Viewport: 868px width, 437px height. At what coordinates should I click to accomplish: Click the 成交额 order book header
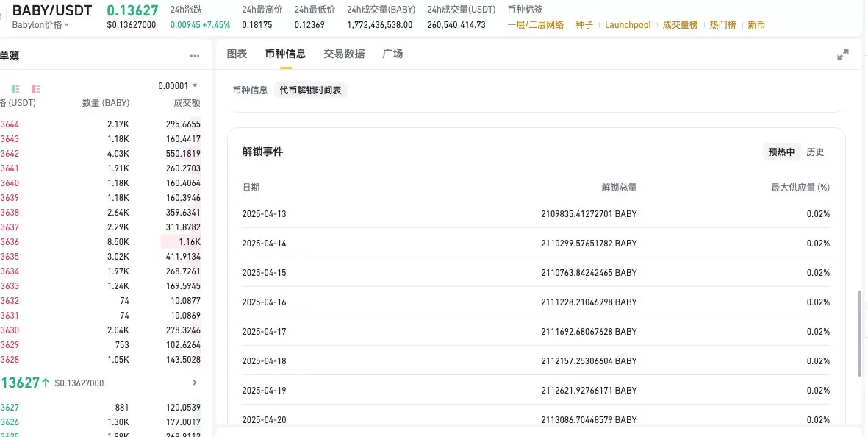click(187, 103)
